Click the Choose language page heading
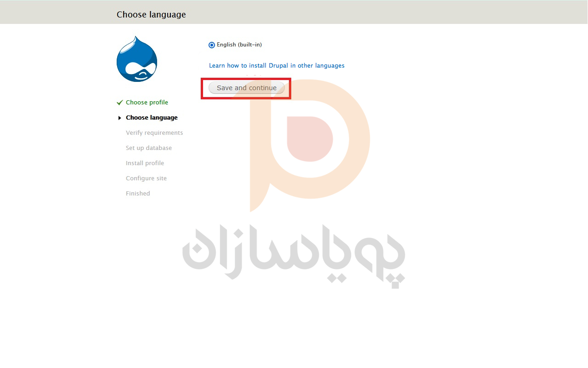Viewport: 588px width, 368px height. [x=151, y=15]
